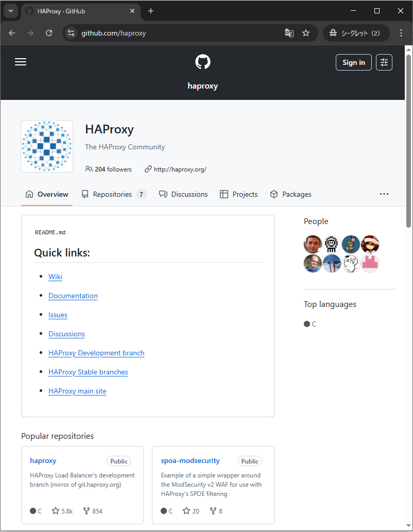The height and width of the screenshot is (532, 413).
Task: View spoa-modsecurity 20 stargazers
Action: pos(191,511)
